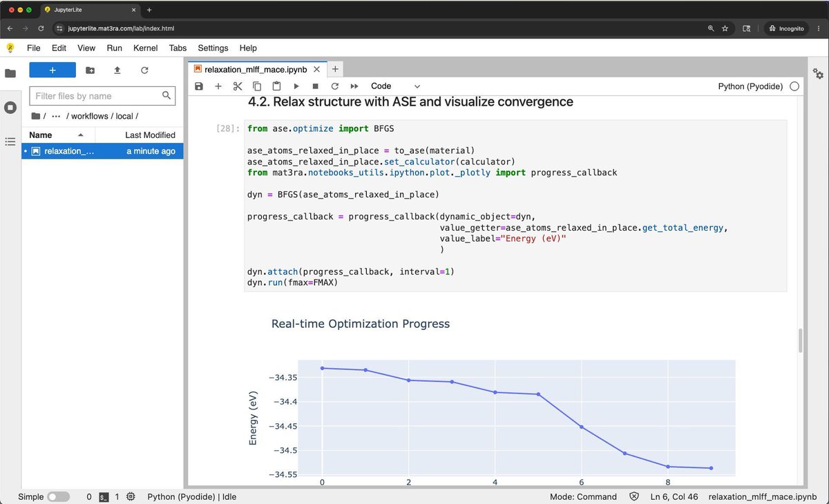Sort files by Name column
Screen dimensions: 829x504
(58, 135)
